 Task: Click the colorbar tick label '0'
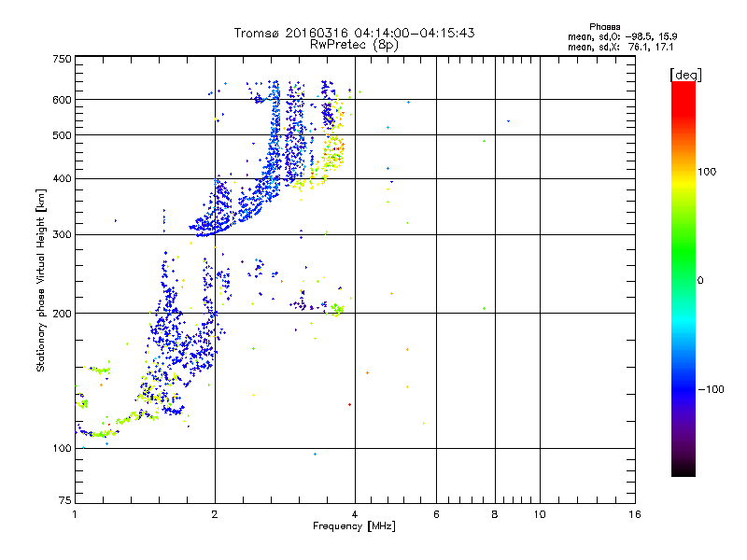click(700, 280)
